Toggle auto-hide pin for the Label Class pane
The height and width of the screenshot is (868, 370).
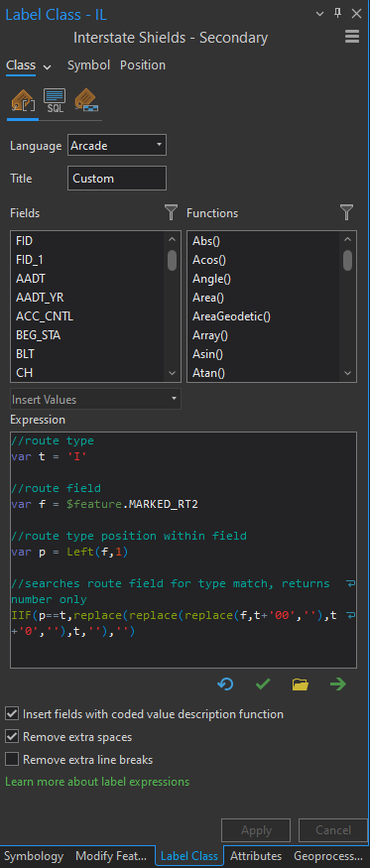(338, 13)
